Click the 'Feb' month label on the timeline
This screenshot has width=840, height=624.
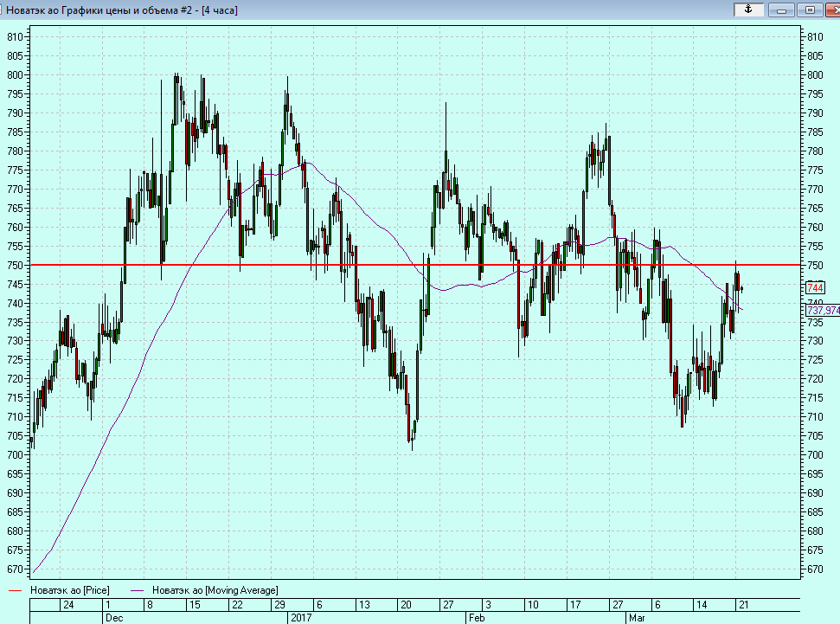477,618
